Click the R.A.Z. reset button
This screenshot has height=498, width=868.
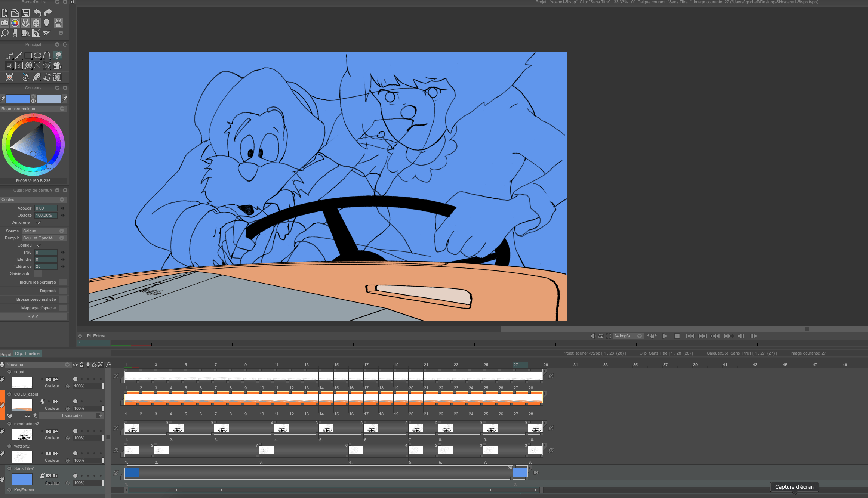point(33,317)
